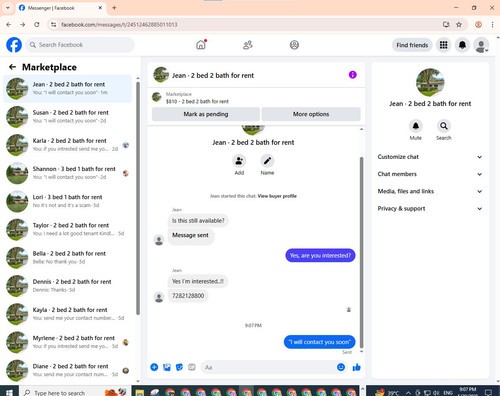This screenshot has height=396, width=500.
Task: Open View buyer profile link
Action: [x=277, y=196]
